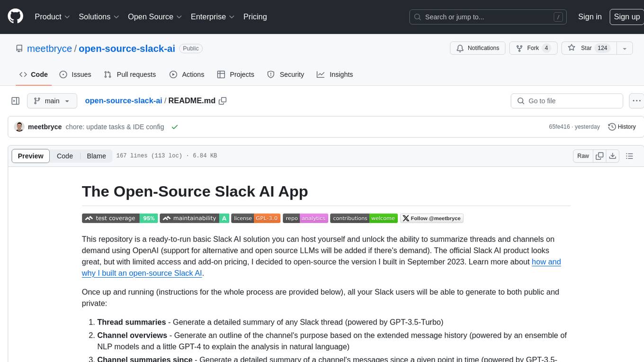
Task: Copy the raw file contents
Action: pyautogui.click(x=599, y=156)
